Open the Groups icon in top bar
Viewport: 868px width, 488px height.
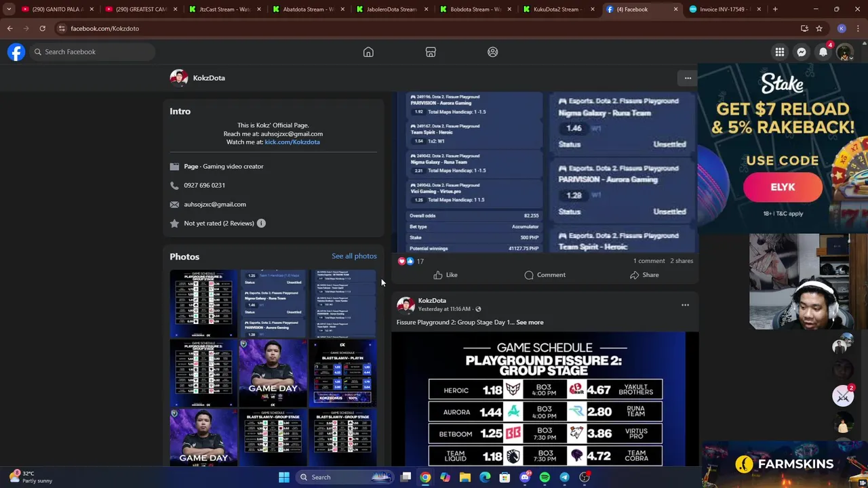493,52
